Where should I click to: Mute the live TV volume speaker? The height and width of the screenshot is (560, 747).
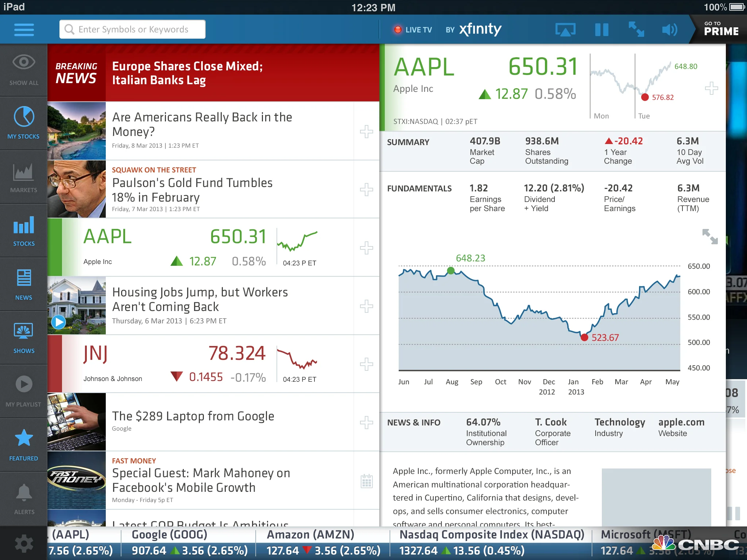pos(670,30)
